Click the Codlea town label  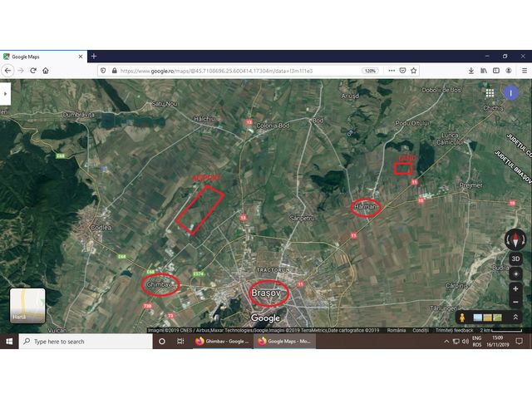pos(101,228)
